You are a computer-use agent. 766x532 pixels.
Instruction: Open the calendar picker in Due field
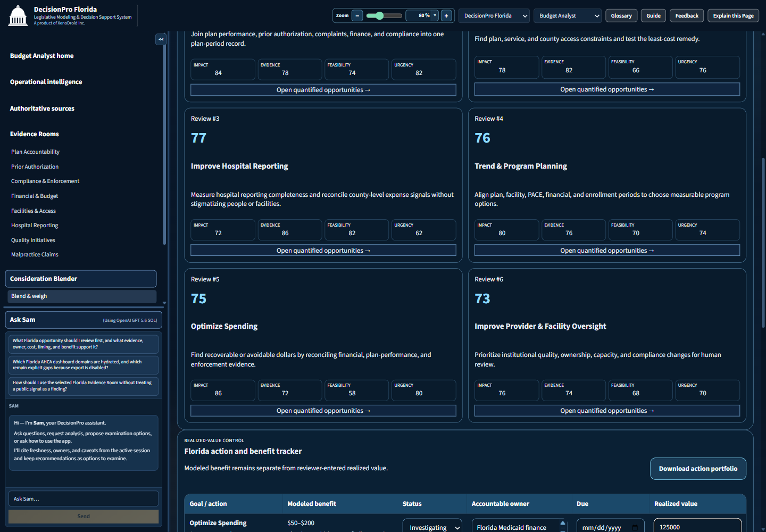pos(635,528)
